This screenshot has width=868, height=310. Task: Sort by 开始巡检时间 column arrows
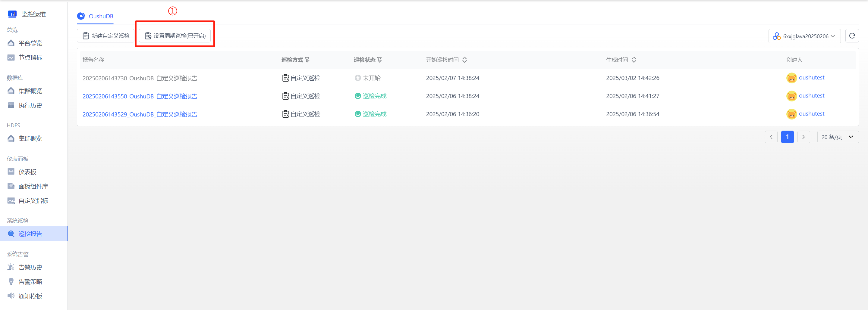pyautogui.click(x=465, y=60)
